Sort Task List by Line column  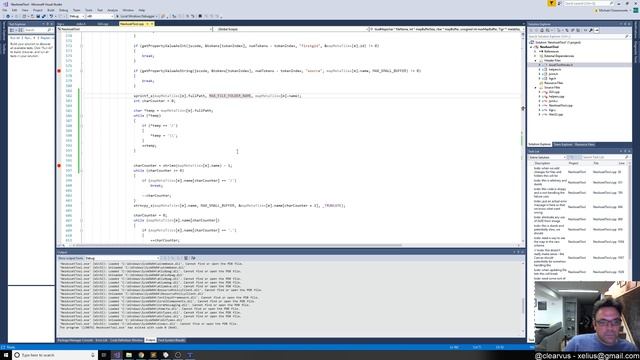tap(621, 163)
